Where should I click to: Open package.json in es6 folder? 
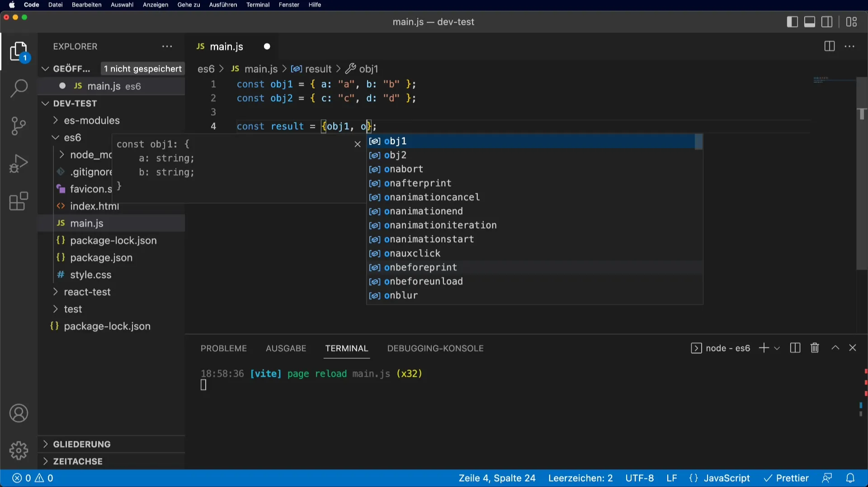coord(112,258)
